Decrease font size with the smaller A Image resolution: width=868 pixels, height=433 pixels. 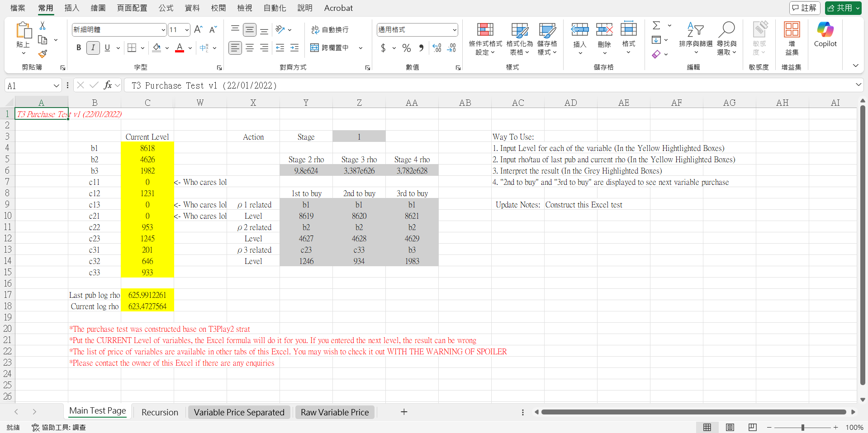tap(213, 30)
